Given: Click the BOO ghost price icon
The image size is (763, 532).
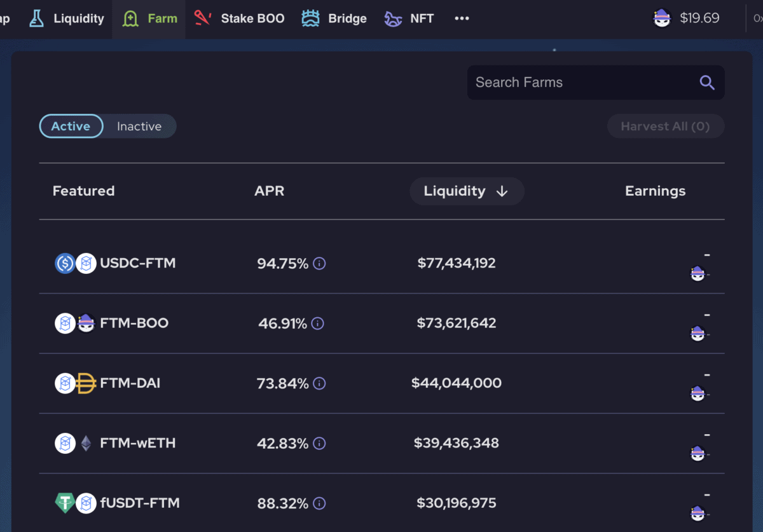Looking at the screenshot, I should click(x=663, y=18).
